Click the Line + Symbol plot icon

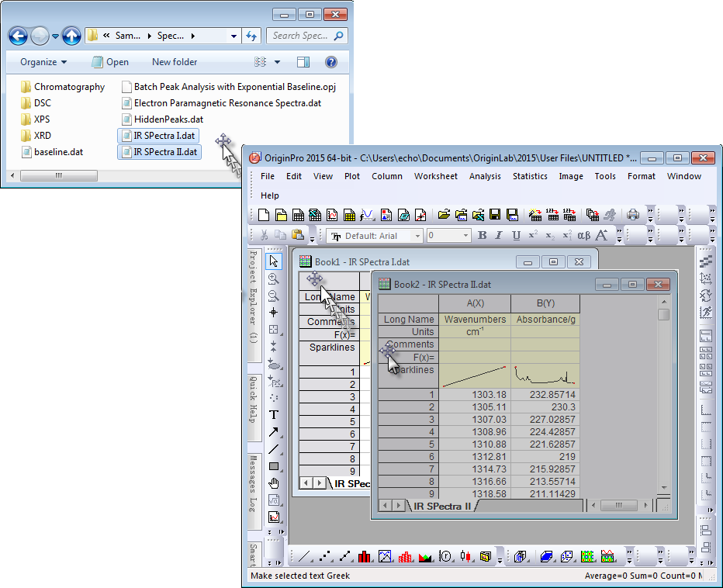click(x=345, y=557)
